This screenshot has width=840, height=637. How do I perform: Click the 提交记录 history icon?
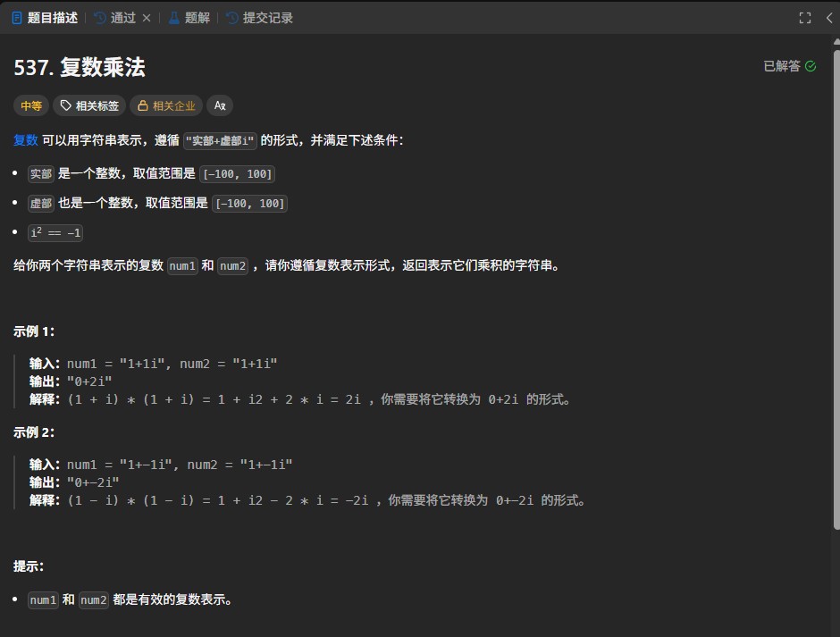click(232, 18)
